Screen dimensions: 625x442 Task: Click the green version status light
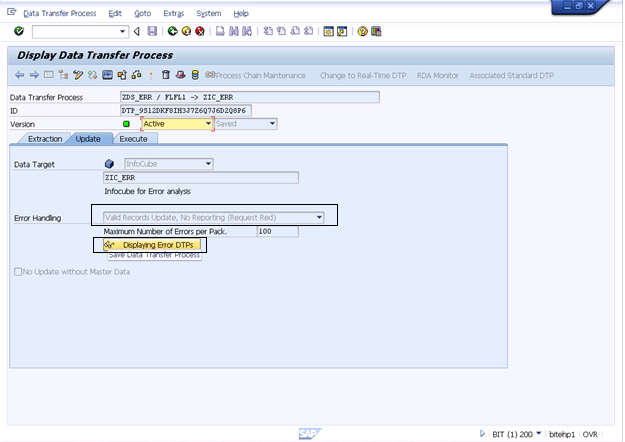click(126, 124)
